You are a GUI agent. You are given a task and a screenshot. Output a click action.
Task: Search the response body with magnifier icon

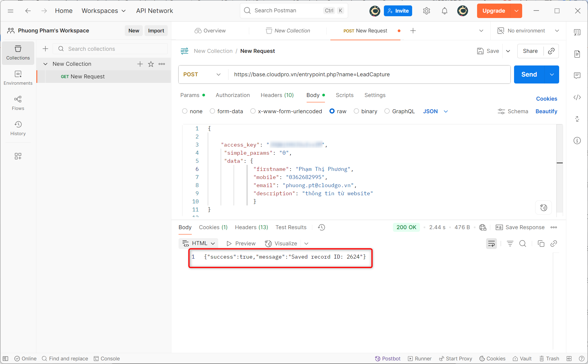(523, 244)
